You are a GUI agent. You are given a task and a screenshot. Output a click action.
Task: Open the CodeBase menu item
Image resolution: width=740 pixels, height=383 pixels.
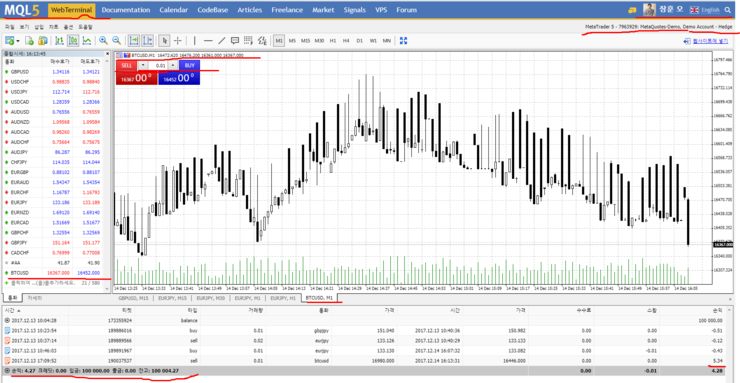pyautogui.click(x=211, y=9)
